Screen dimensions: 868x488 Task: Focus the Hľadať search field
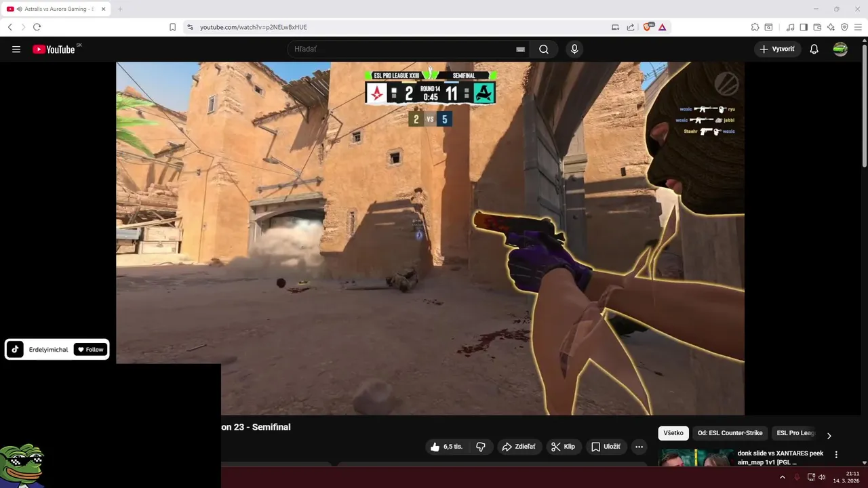407,49
